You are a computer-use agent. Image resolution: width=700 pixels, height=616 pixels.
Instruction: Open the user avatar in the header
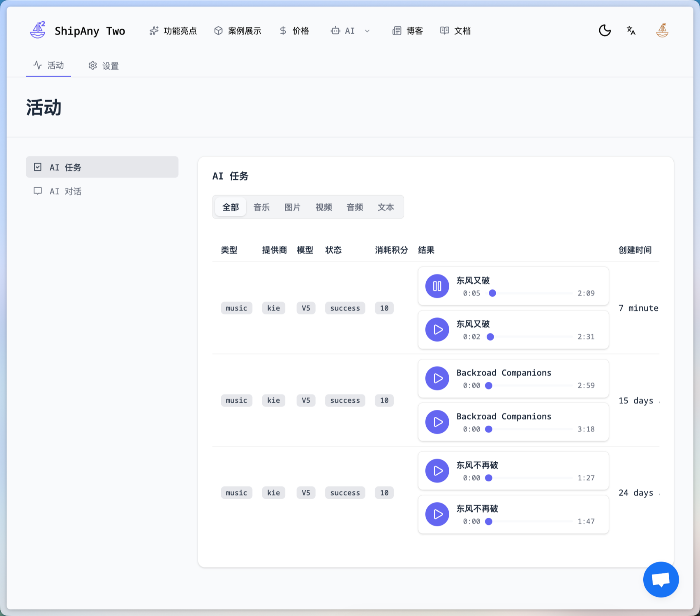pyautogui.click(x=662, y=30)
